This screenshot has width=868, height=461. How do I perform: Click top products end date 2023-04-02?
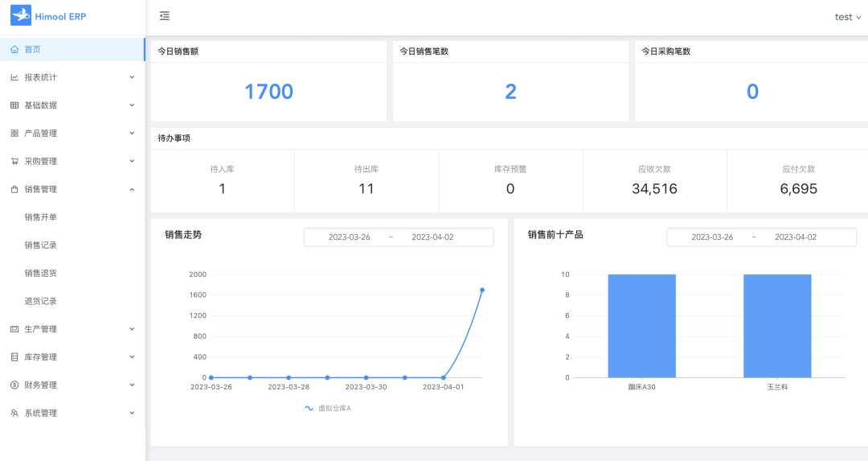coord(795,237)
